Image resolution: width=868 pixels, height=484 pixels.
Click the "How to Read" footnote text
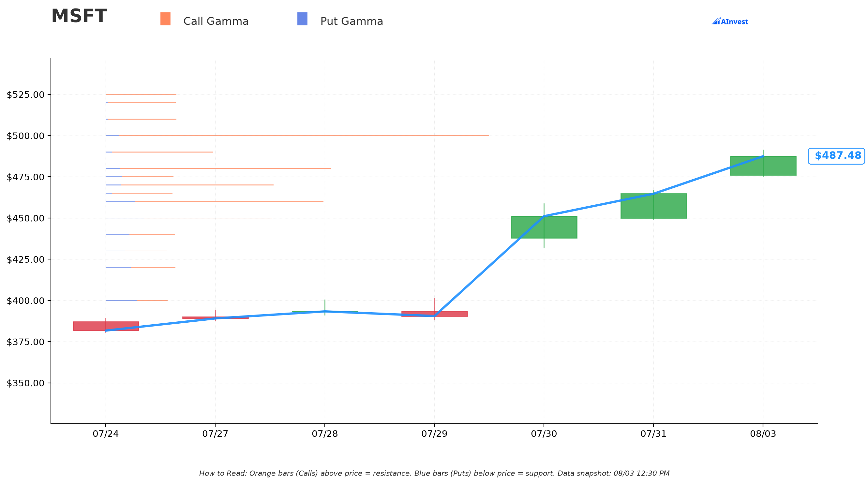[x=434, y=473]
